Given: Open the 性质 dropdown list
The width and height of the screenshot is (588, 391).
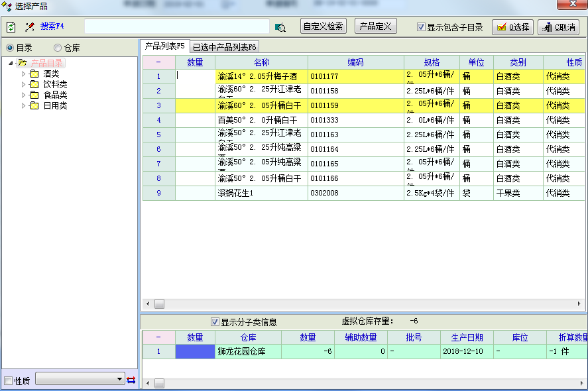Looking at the screenshot, I should (119, 379).
